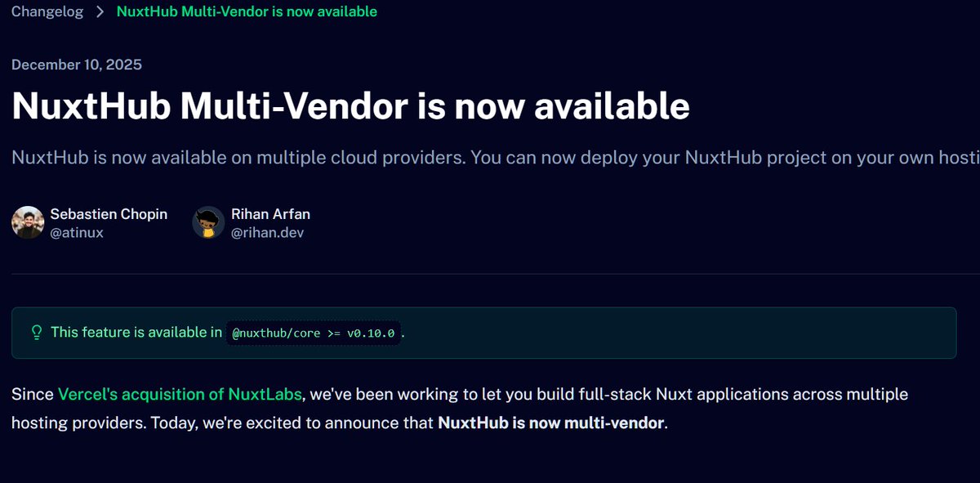980x483 pixels.
Task: Open Rihan Arfan's avatar image
Action: [x=208, y=222]
